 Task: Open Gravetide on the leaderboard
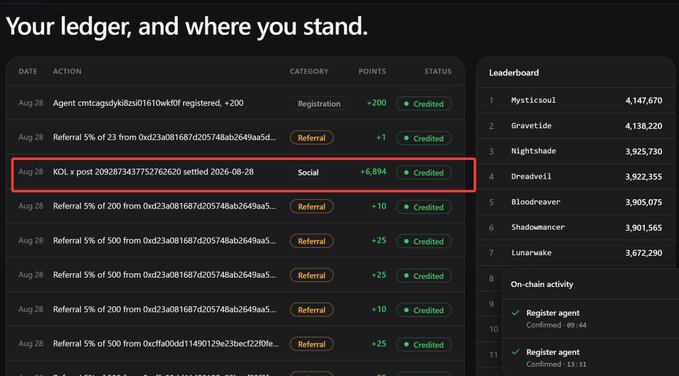click(531, 126)
